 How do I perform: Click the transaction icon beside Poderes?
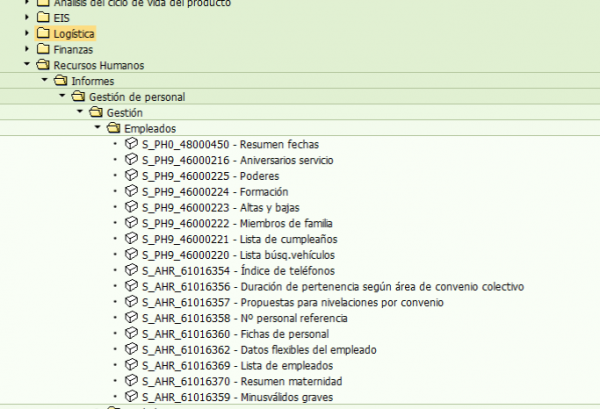pyautogui.click(x=130, y=175)
